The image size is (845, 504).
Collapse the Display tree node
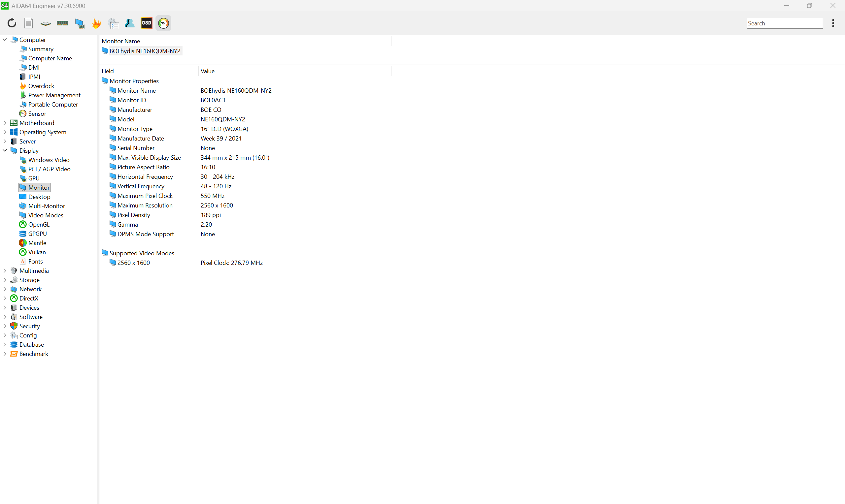(5, 150)
